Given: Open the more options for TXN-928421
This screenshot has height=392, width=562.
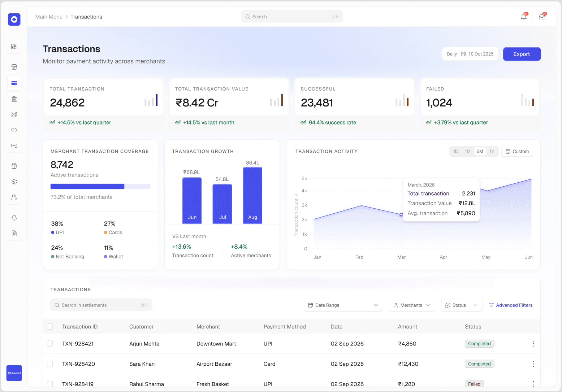Looking at the screenshot, I should pos(533,344).
